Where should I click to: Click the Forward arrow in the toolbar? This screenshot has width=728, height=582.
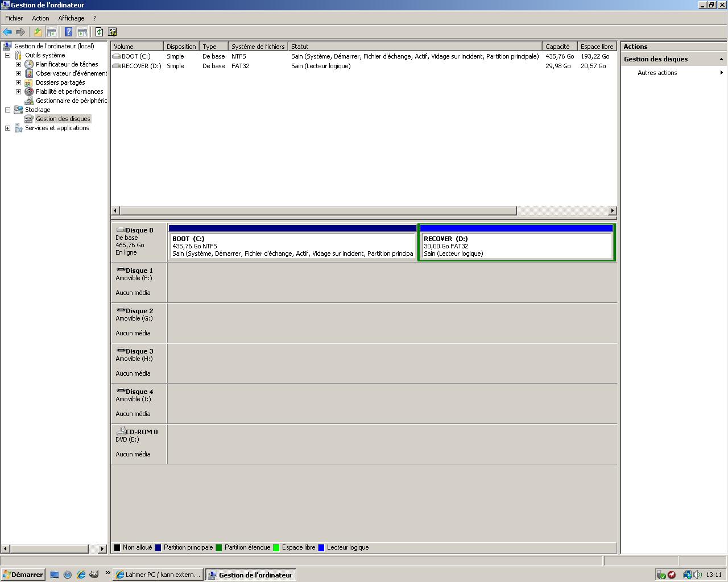pos(20,32)
